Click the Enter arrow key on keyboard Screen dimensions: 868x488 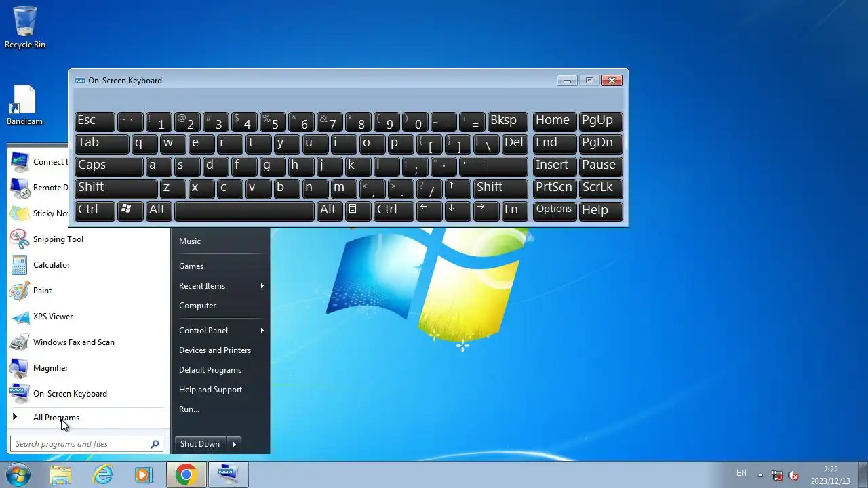pyautogui.click(x=494, y=166)
